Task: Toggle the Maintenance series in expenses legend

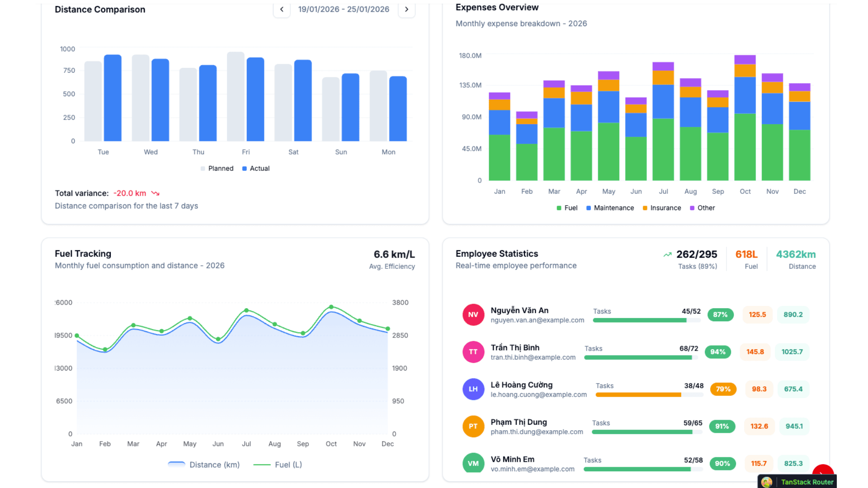Action: (610, 208)
